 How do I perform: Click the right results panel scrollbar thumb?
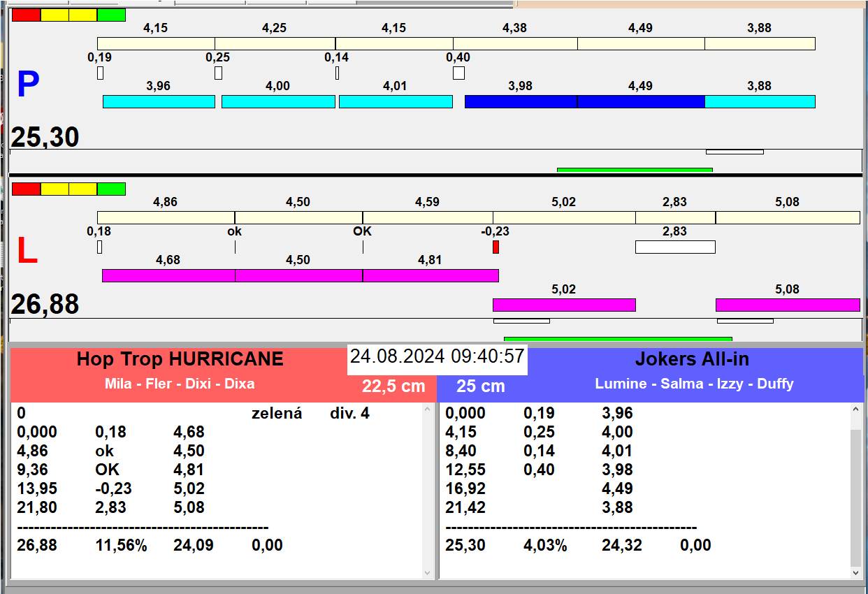(856, 496)
